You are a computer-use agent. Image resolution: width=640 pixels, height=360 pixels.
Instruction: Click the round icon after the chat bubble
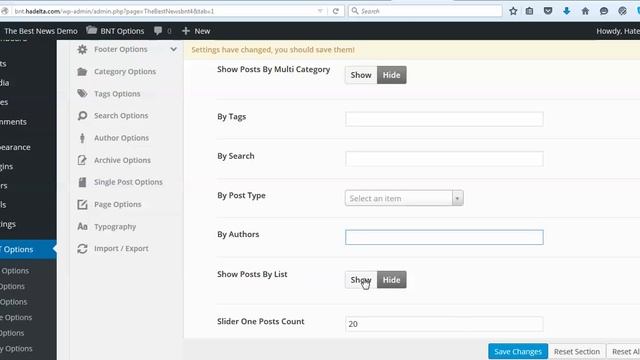point(622,11)
